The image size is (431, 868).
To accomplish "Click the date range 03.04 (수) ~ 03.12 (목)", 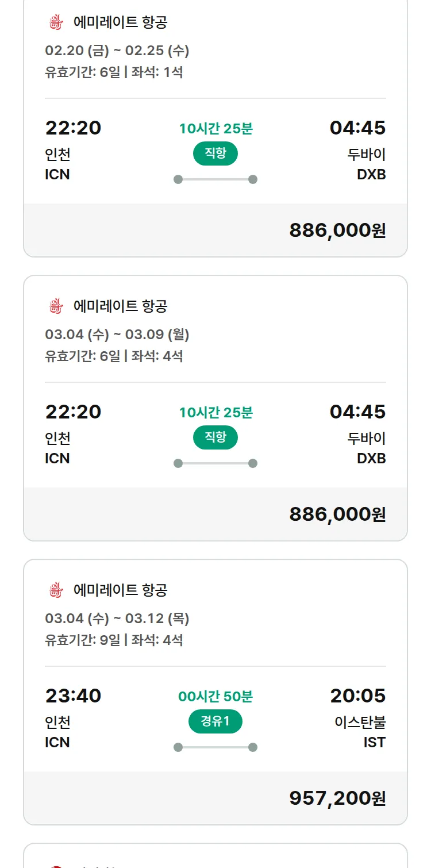I will tap(117, 618).
